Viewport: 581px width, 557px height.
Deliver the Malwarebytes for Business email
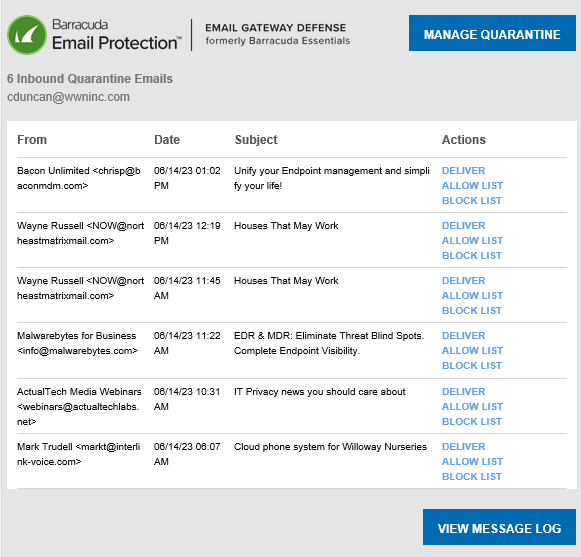pos(463,335)
